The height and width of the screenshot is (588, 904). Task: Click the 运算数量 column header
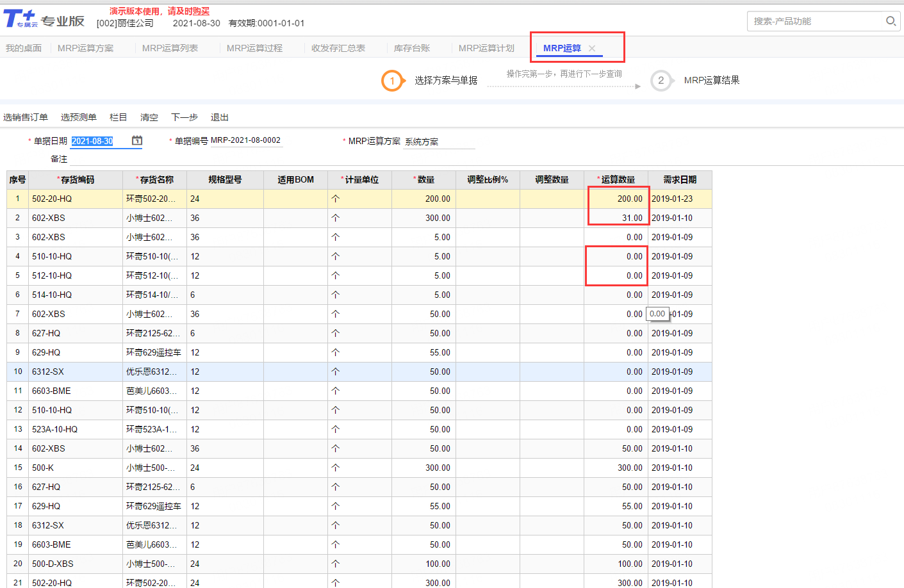(x=616, y=180)
